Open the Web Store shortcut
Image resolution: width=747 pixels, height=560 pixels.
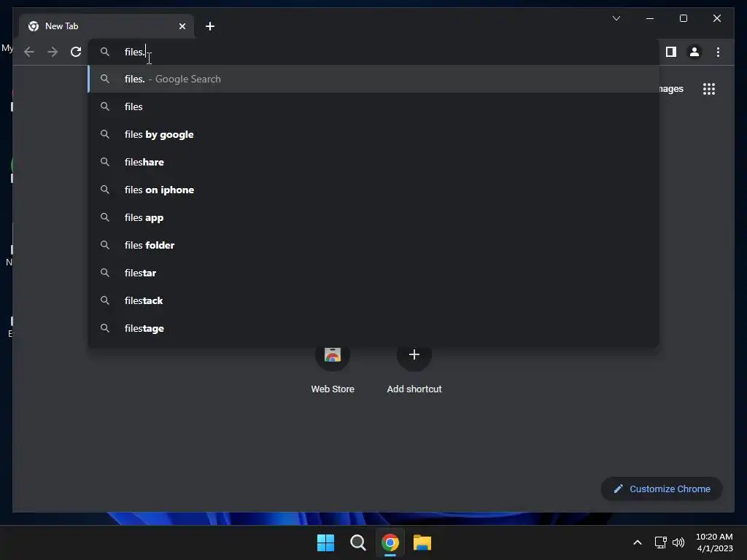pos(333,369)
